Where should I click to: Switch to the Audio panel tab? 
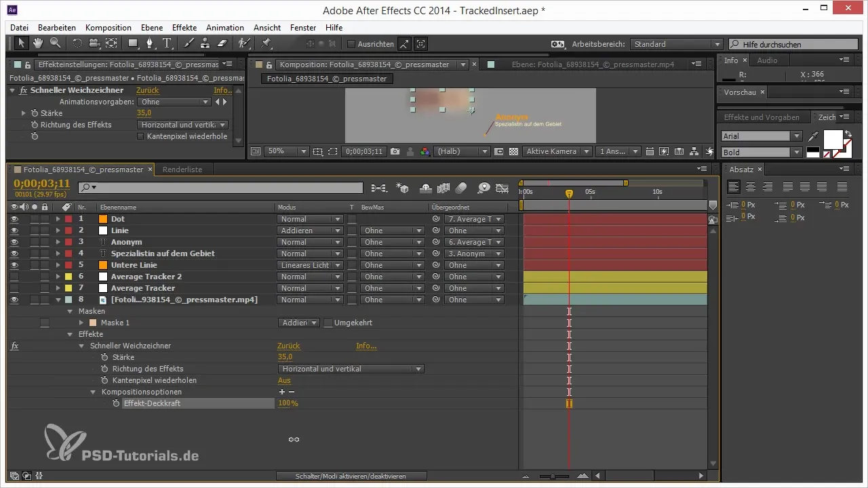(768, 60)
